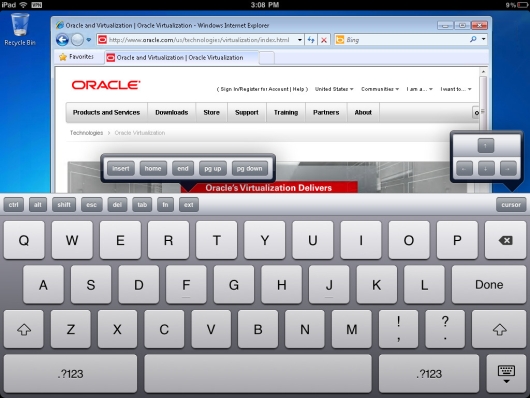This screenshot has height=398, width=530.
Task: Tap the home key in popup
Action: [153, 168]
